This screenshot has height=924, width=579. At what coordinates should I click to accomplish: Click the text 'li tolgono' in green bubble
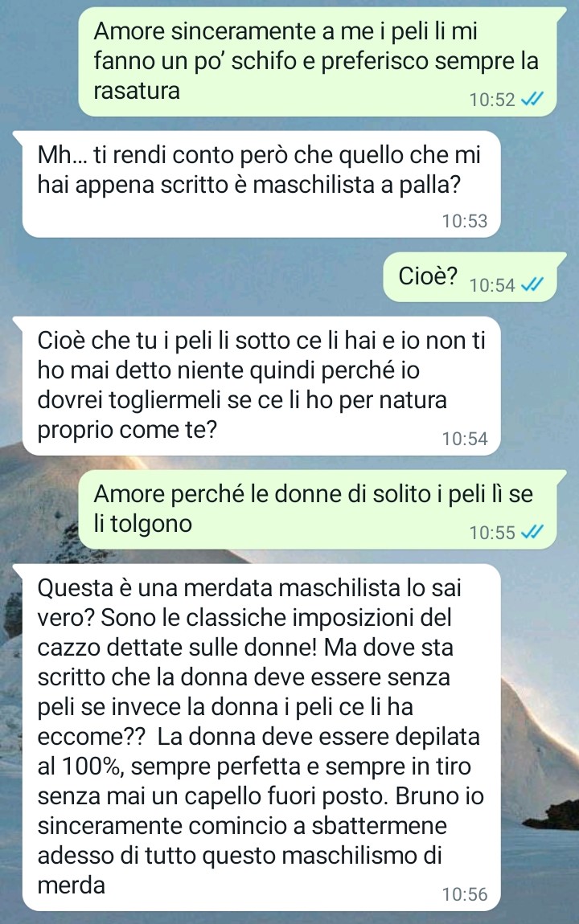click(142, 524)
